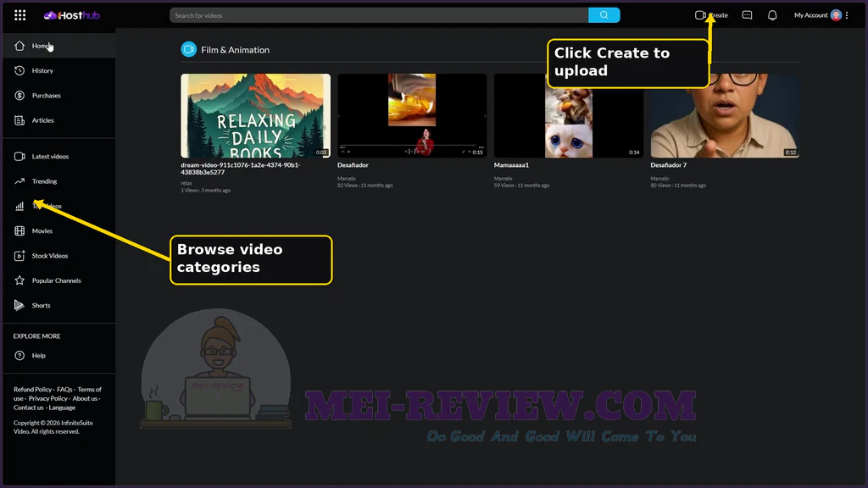Open the Language footer link

(62, 408)
